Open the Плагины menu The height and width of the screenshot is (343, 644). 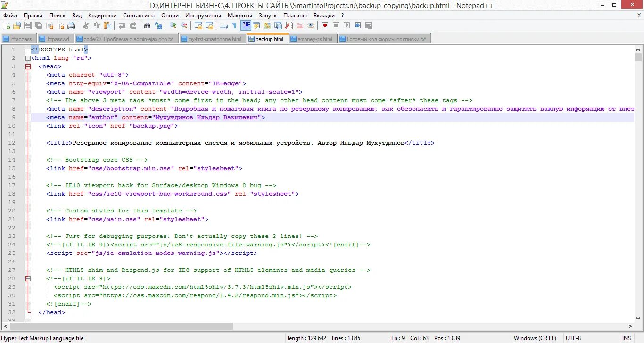[x=295, y=15]
